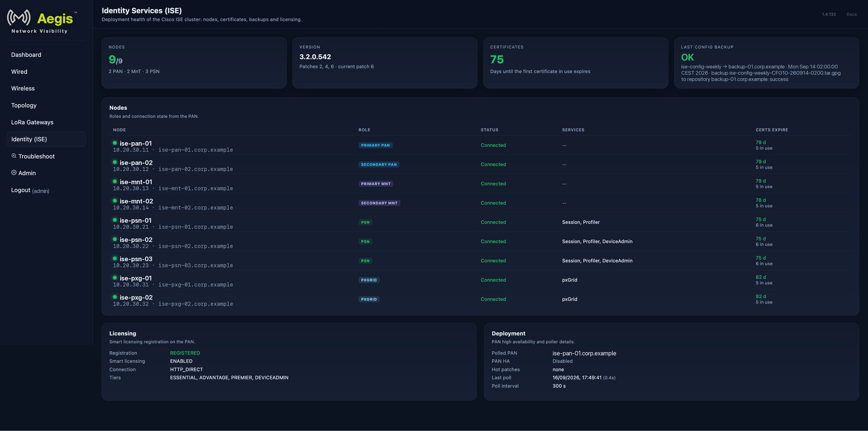Viewport: 868px width, 431px height.
Task: Click green status dot beside ise-psn-01
Action: [x=115, y=220]
